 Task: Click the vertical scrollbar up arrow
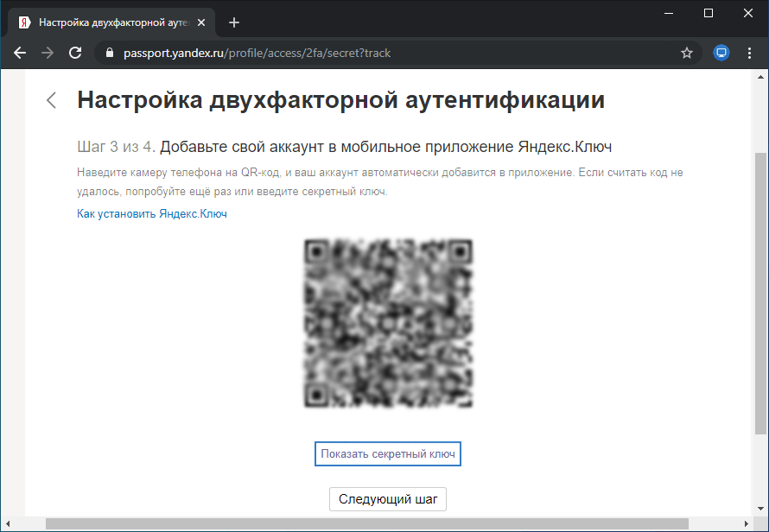[760, 77]
